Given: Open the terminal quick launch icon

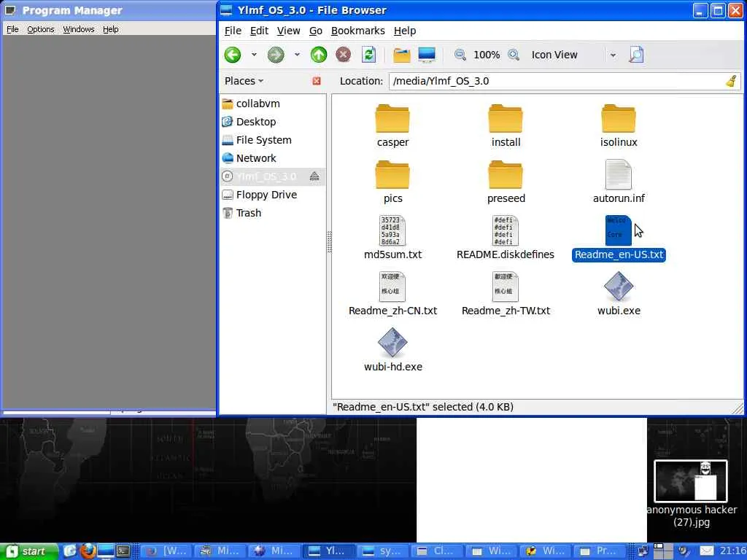Looking at the screenshot, I should [123, 551].
